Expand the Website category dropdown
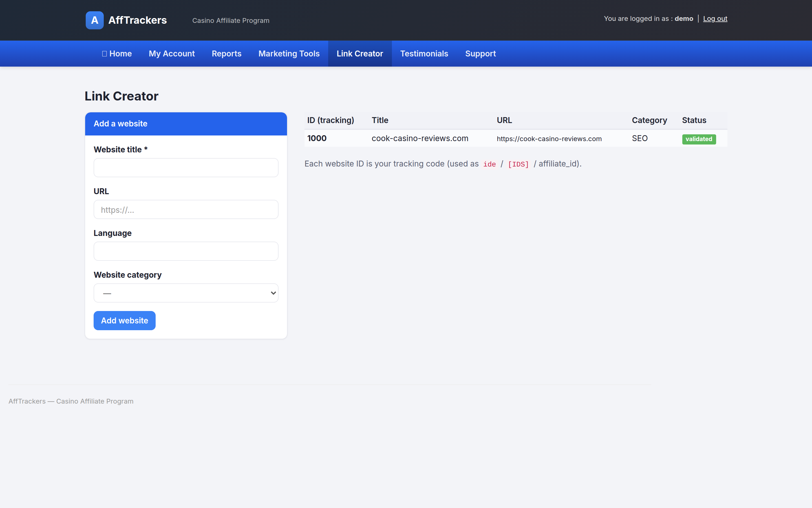812x508 pixels. pos(186,293)
